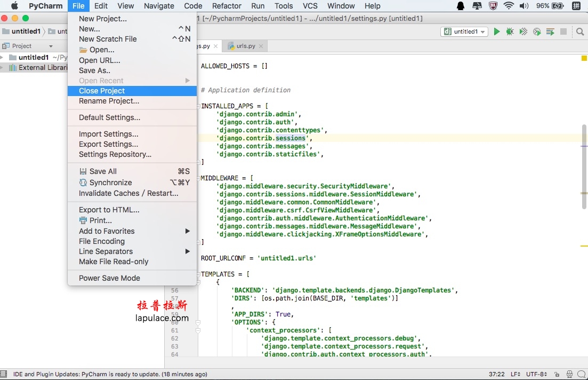
Task: Expand Line Separators submenu arrow
Action: (188, 251)
